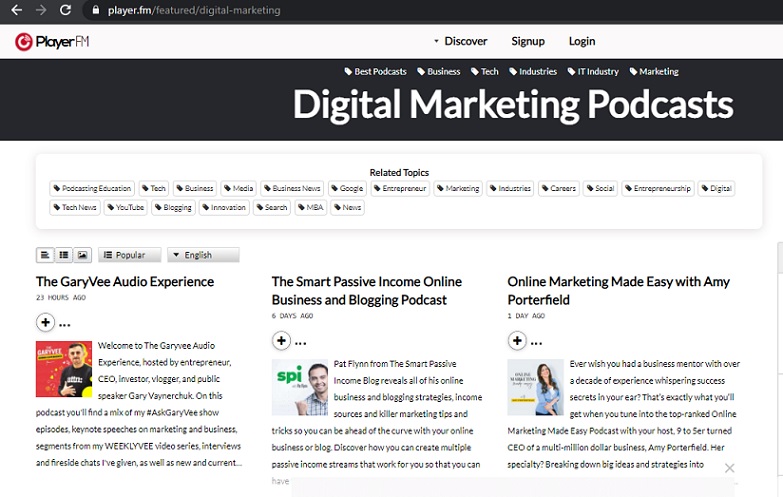Open the English language dropdown

(203, 255)
